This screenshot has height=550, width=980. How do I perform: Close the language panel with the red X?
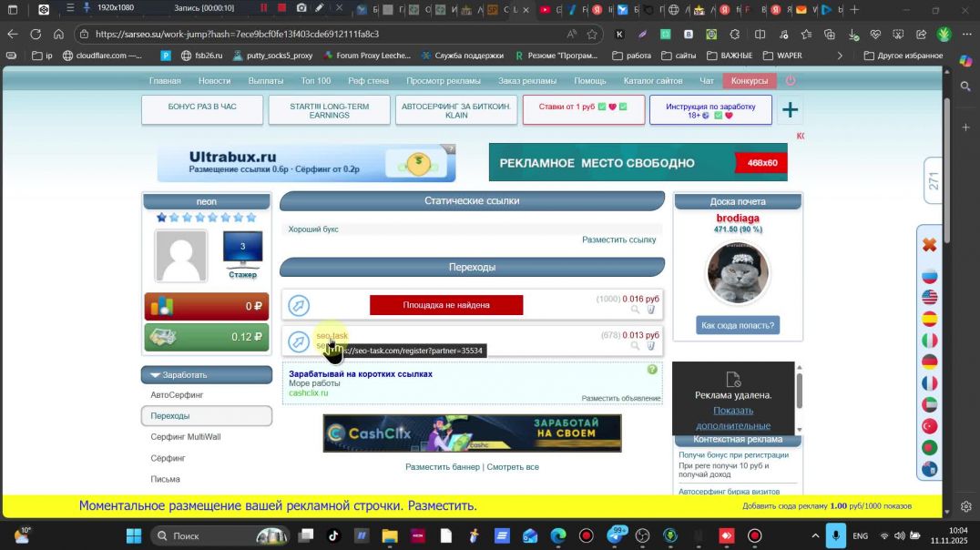929,245
